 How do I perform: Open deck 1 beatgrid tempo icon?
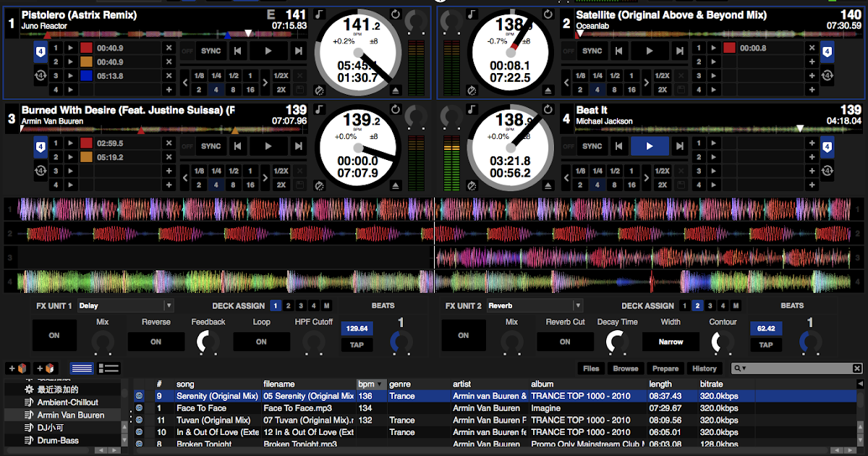pyautogui.click(x=319, y=90)
